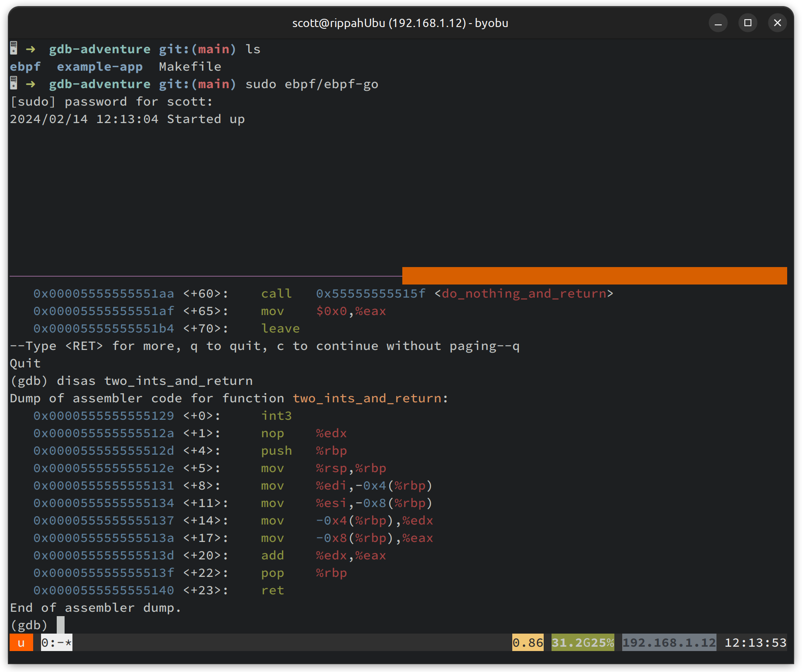Select the "0:-*" byobu window tab

[56, 642]
